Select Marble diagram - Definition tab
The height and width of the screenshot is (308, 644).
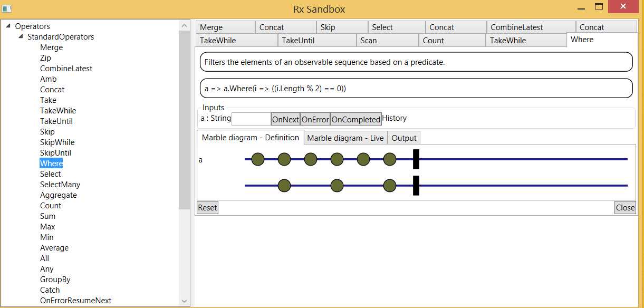pyautogui.click(x=251, y=137)
